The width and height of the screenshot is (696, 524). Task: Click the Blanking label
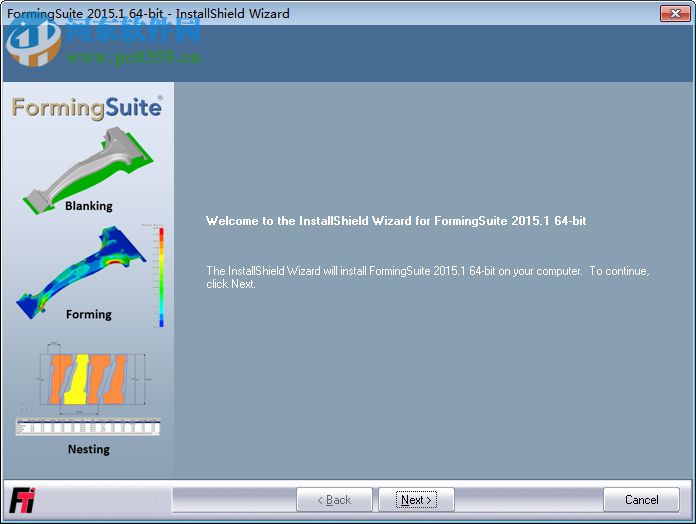pyautogui.click(x=89, y=206)
